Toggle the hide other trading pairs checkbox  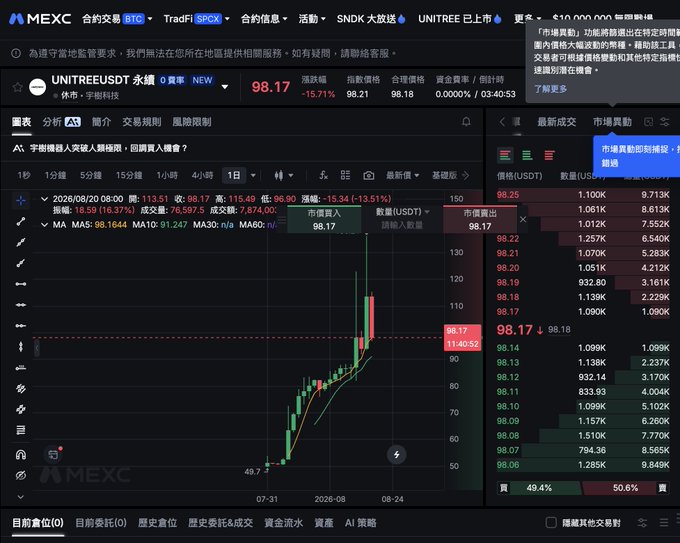coord(551,523)
